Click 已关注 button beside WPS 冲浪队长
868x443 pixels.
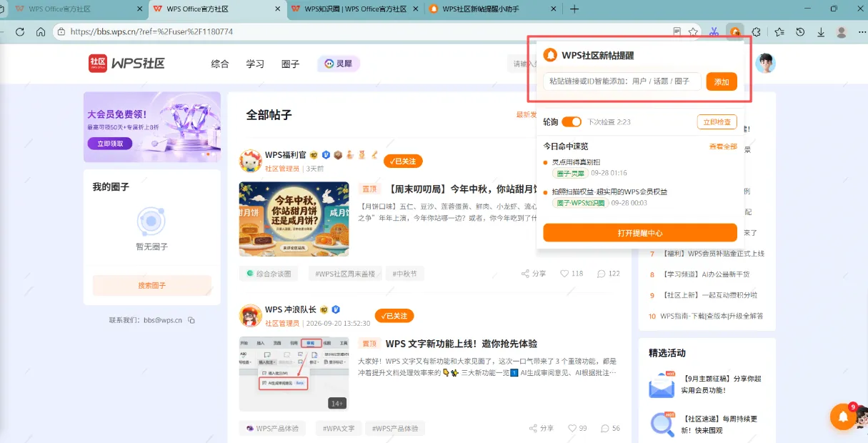[394, 316]
